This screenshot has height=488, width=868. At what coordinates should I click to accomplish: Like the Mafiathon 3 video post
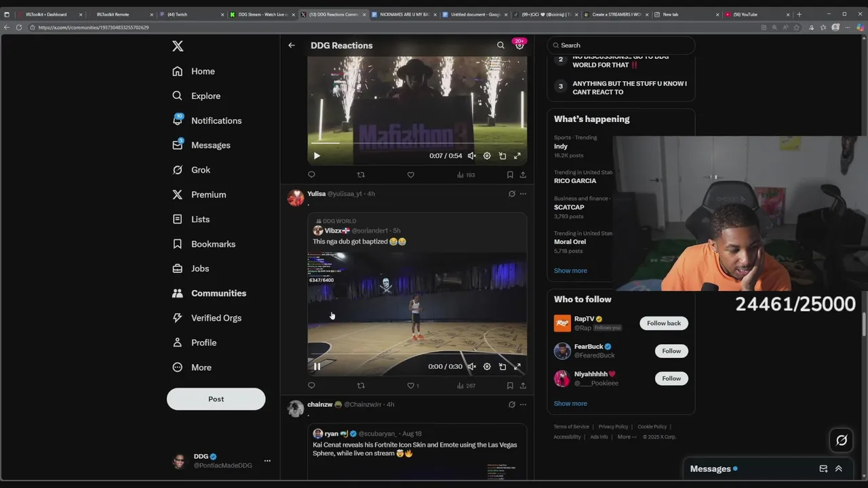[x=410, y=175]
